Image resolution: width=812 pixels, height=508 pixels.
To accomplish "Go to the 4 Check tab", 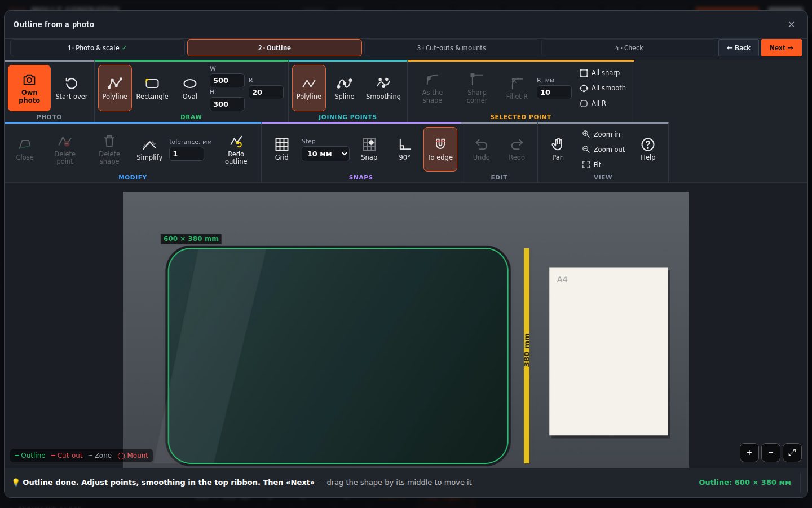I will (x=629, y=48).
